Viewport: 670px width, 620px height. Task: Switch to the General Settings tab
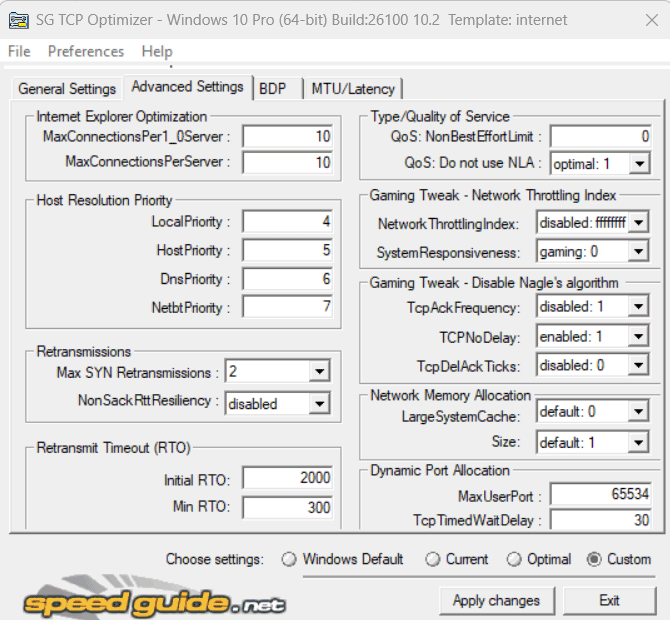[x=67, y=89]
